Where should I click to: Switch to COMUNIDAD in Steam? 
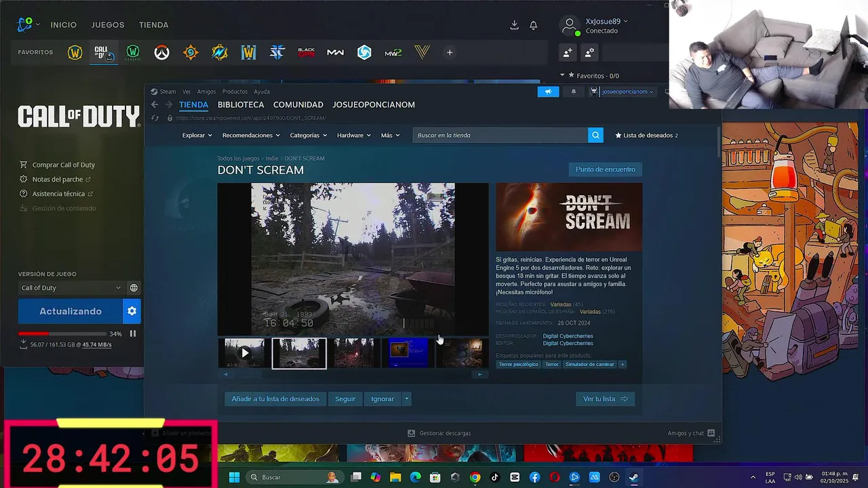click(x=298, y=104)
